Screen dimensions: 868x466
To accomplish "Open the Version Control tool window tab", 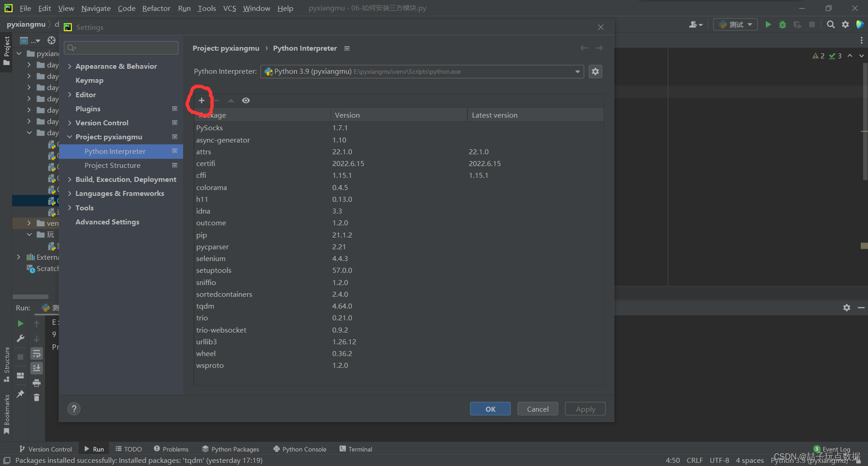I will pos(46,449).
